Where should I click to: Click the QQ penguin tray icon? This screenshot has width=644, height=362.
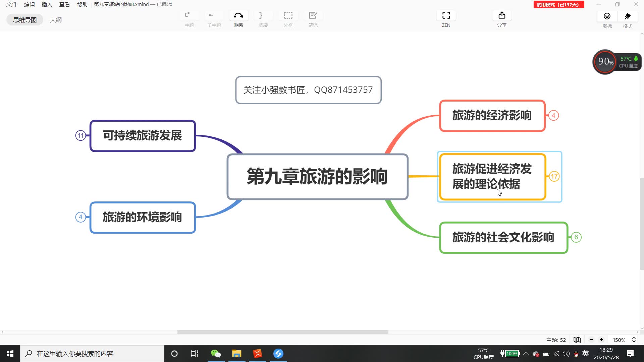click(x=576, y=354)
